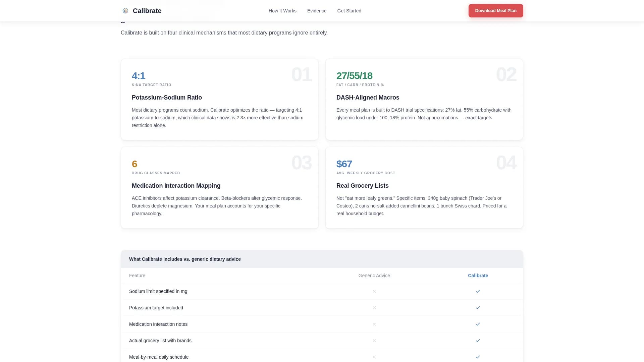Click the check icon for Potassium target row
Image resolution: width=644 pixels, height=362 pixels.
(x=478, y=308)
